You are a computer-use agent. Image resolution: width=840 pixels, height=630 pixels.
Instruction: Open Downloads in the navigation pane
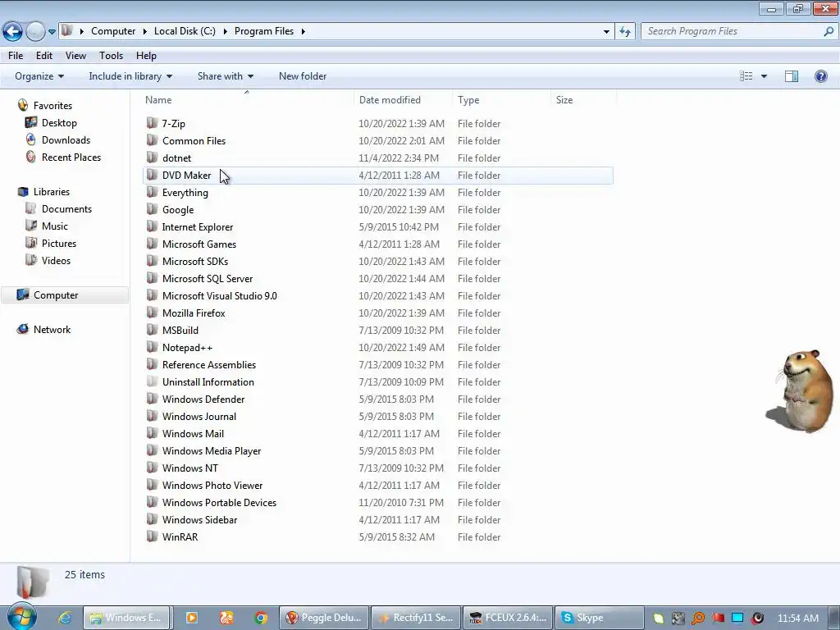66,139
